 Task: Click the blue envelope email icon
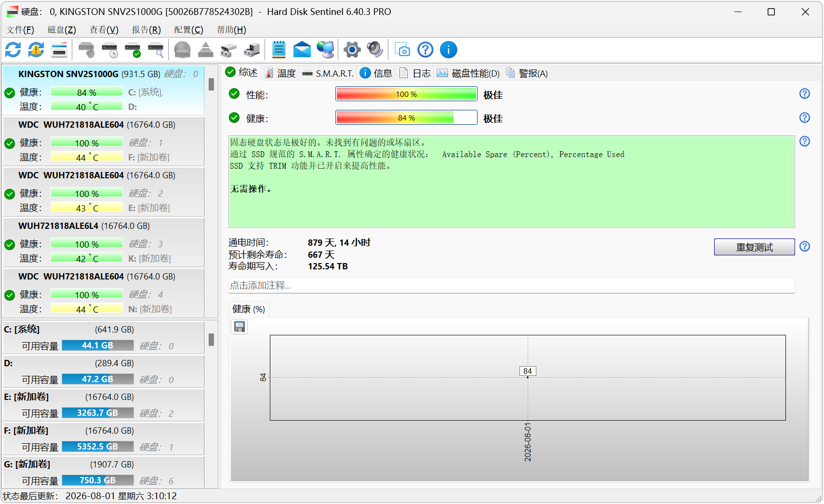click(302, 50)
